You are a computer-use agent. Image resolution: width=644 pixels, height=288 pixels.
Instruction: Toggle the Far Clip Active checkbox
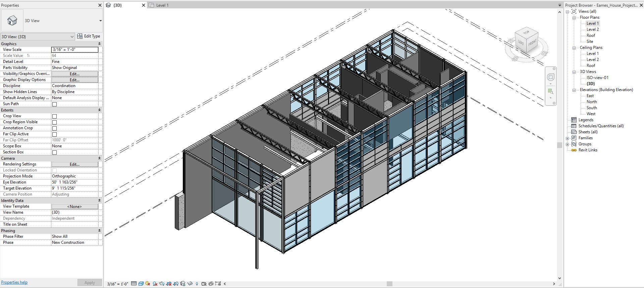pyautogui.click(x=54, y=134)
